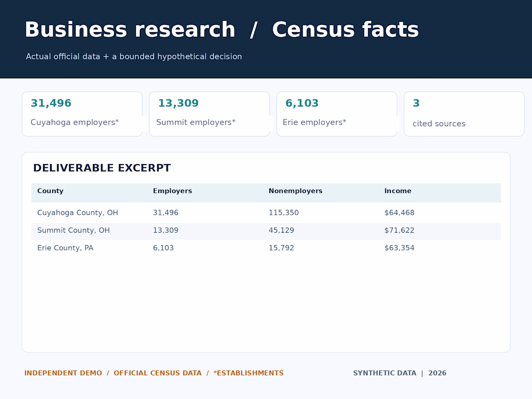The width and height of the screenshot is (532, 399).
Task: Select the income value $63,354
Action: [399, 248]
